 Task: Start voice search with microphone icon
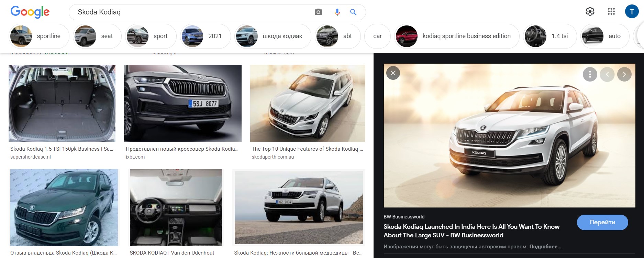pos(337,12)
